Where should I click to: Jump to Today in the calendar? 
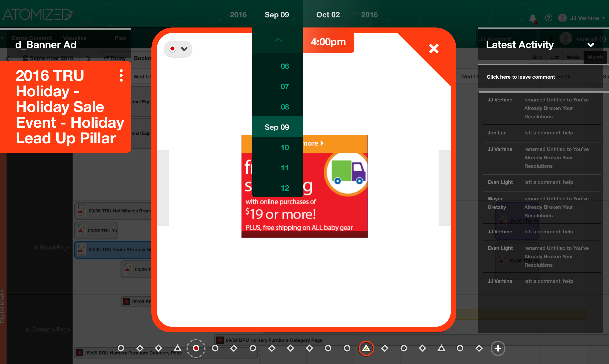coord(115,58)
